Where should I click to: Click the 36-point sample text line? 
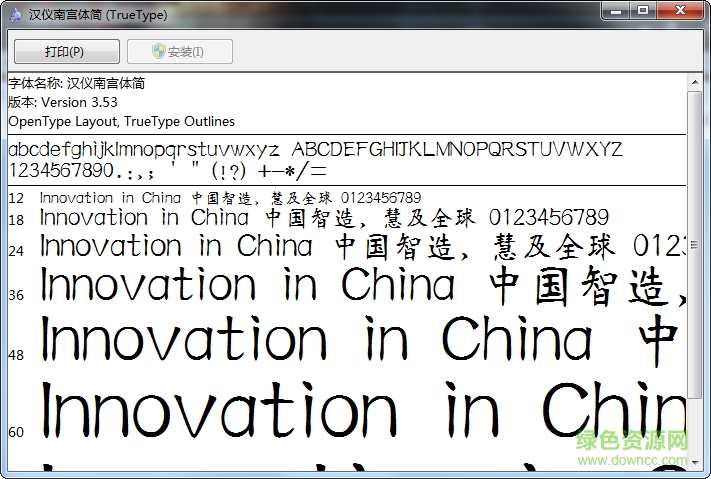coord(363,286)
